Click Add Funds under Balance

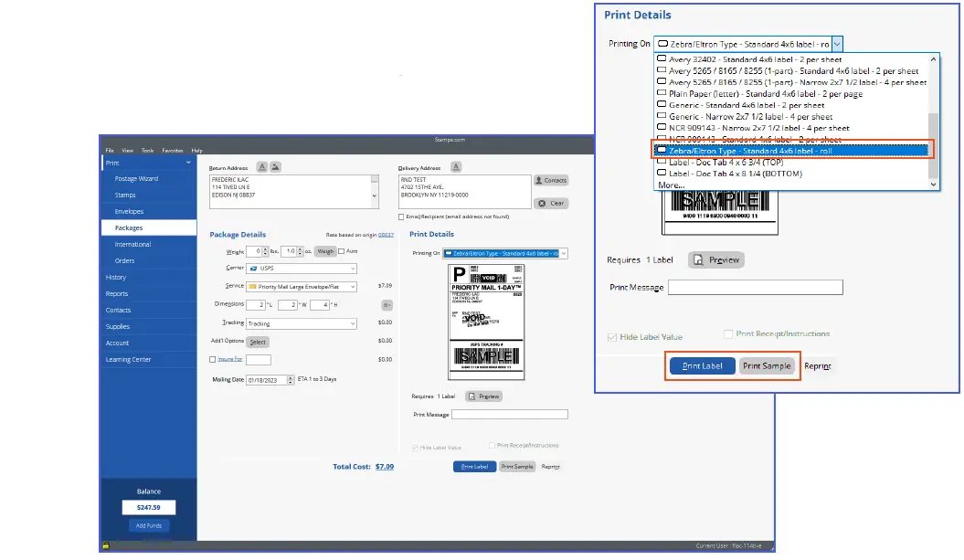tap(149, 525)
